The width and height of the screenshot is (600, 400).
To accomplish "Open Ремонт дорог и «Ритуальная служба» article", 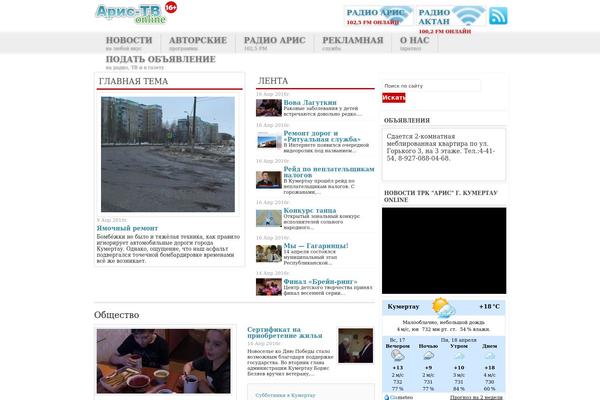I will (x=322, y=136).
